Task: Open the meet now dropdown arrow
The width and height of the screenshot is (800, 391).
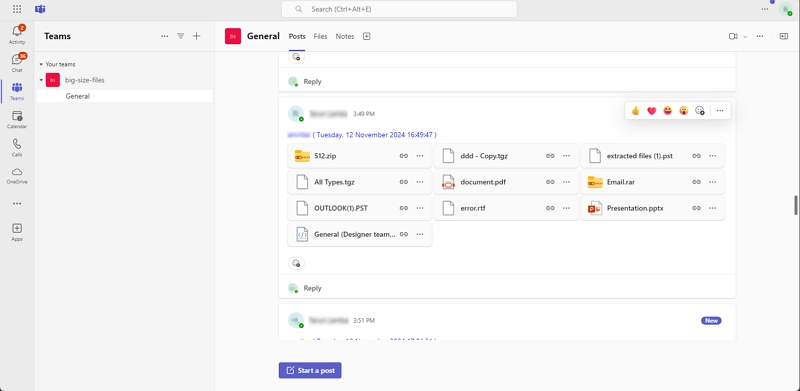Action: click(x=745, y=37)
